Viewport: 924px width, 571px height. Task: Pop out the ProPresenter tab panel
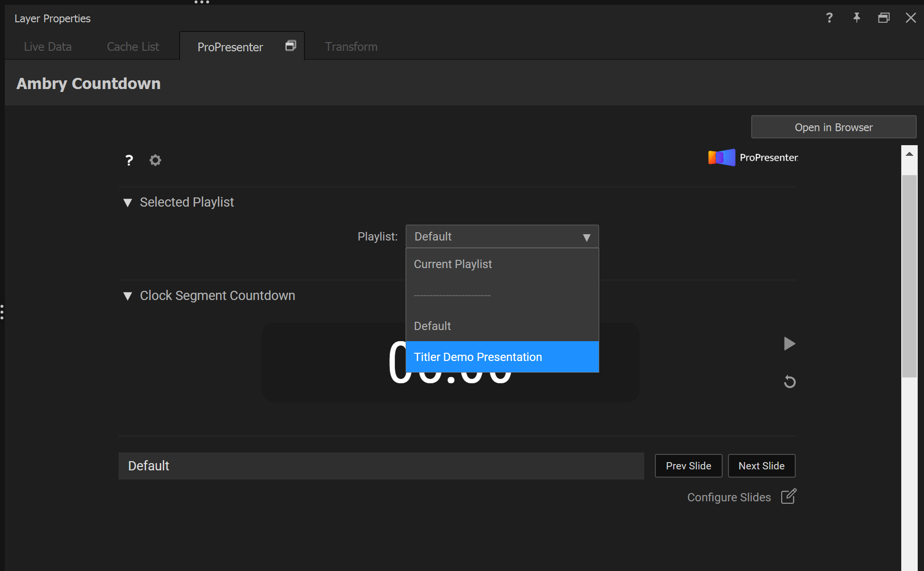[290, 45]
